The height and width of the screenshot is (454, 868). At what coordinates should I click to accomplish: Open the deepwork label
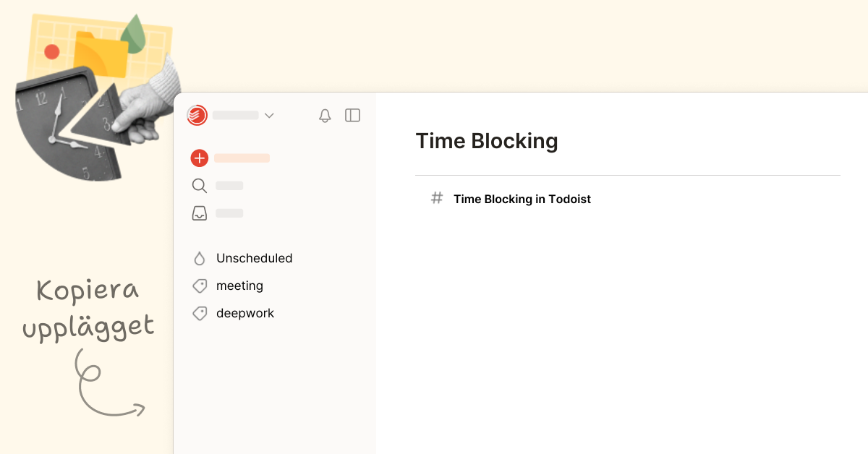(245, 313)
